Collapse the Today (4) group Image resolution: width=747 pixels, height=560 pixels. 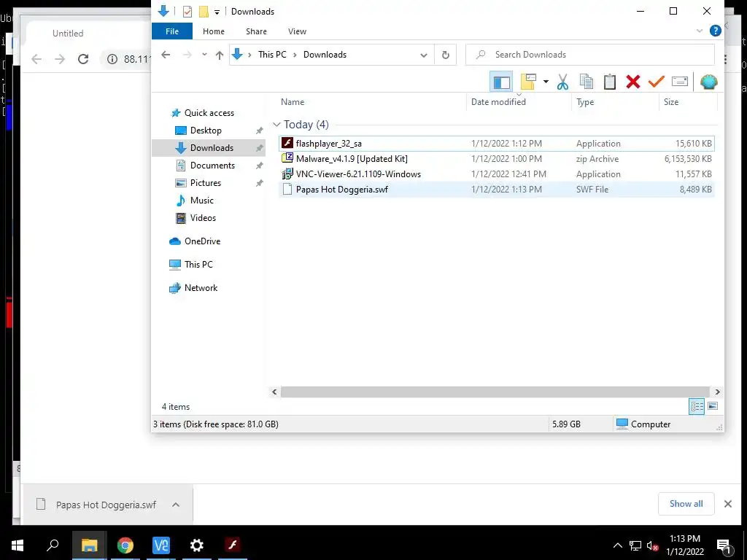coord(276,125)
